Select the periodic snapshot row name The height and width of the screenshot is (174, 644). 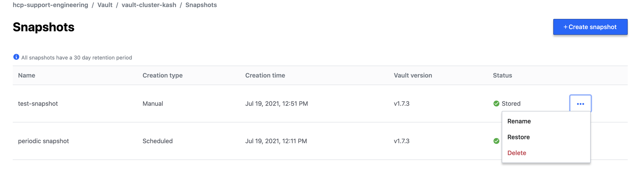click(43, 141)
